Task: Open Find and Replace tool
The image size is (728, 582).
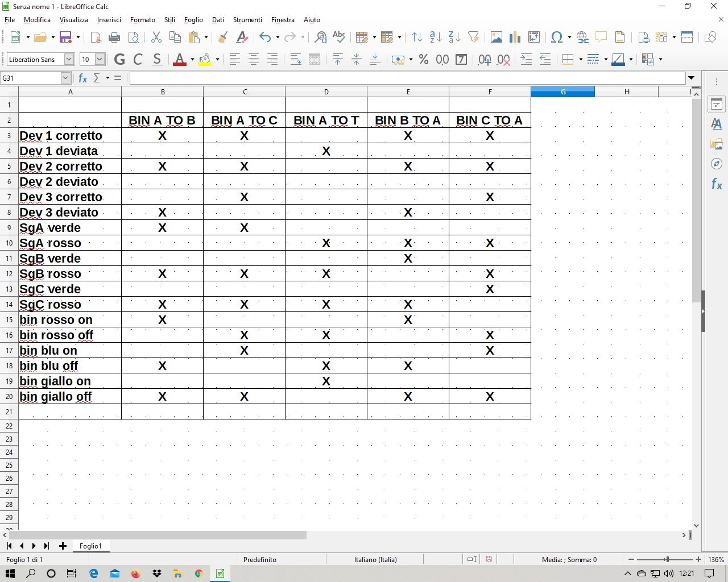Action: point(321,38)
